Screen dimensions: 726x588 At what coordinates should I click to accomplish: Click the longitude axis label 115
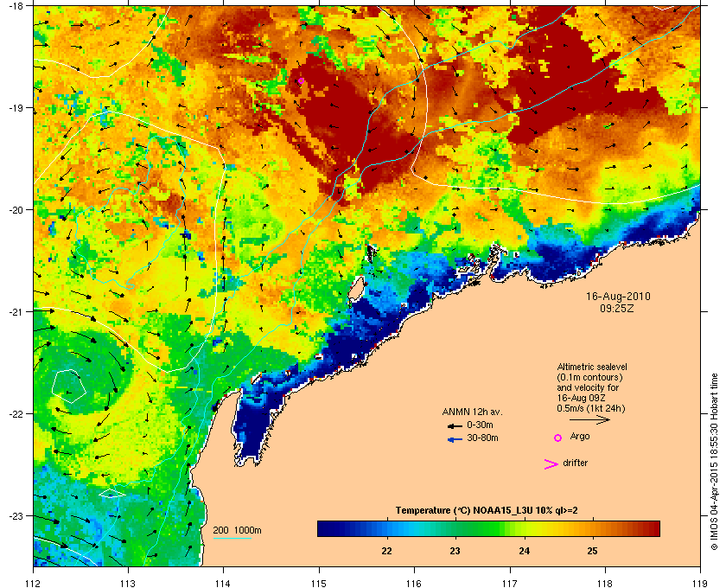[319, 584]
